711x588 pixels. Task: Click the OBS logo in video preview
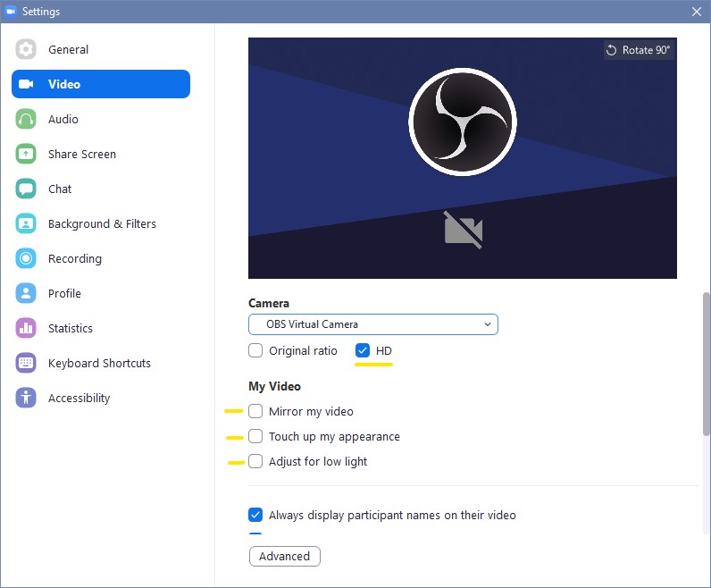pos(463,122)
